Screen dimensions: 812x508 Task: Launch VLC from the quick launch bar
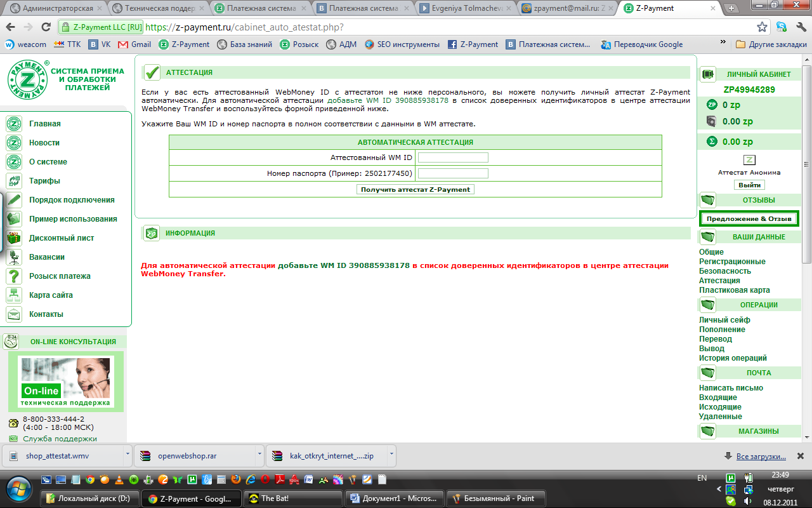coord(119,479)
